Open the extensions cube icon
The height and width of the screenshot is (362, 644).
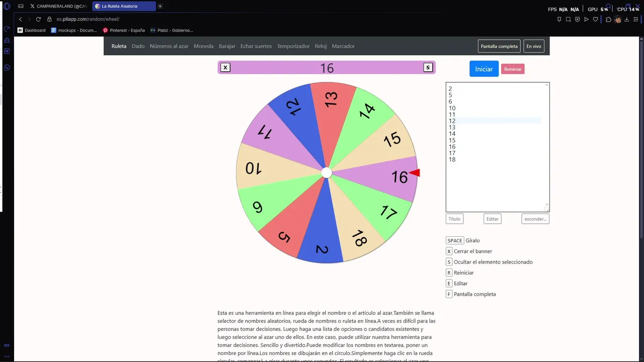coord(608,19)
